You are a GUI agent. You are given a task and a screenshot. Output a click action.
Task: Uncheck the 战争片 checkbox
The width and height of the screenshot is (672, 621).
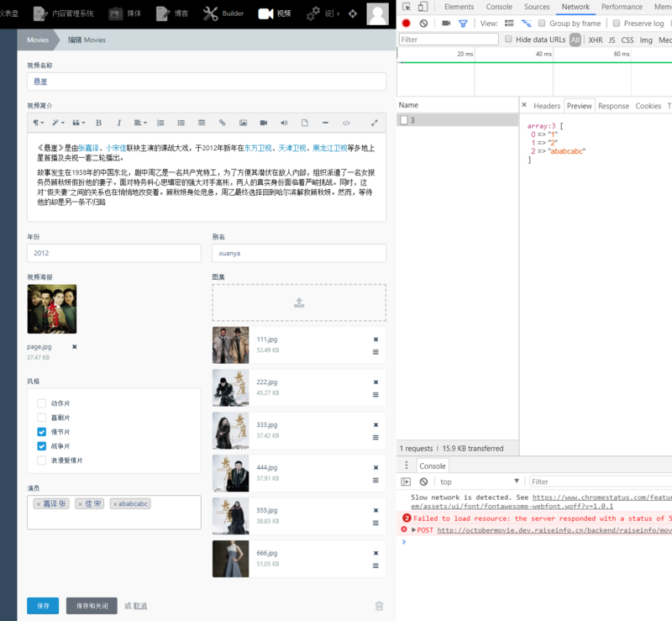point(41,446)
